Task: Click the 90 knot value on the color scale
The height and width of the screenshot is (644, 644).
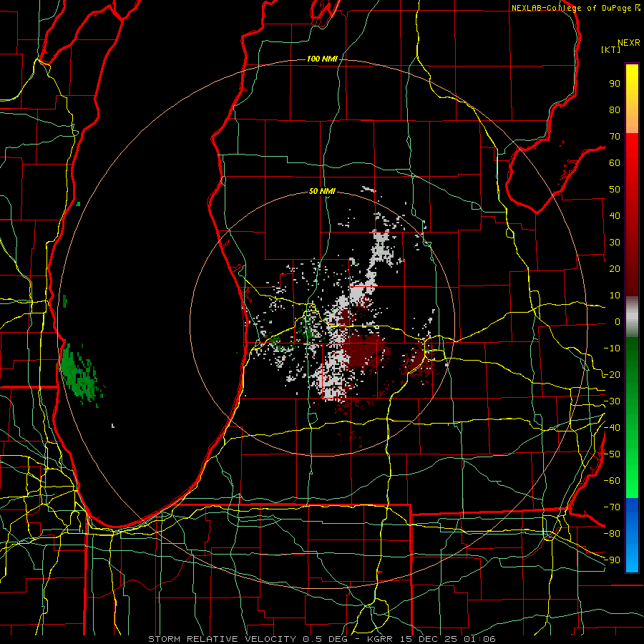Action: pyautogui.click(x=615, y=84)
